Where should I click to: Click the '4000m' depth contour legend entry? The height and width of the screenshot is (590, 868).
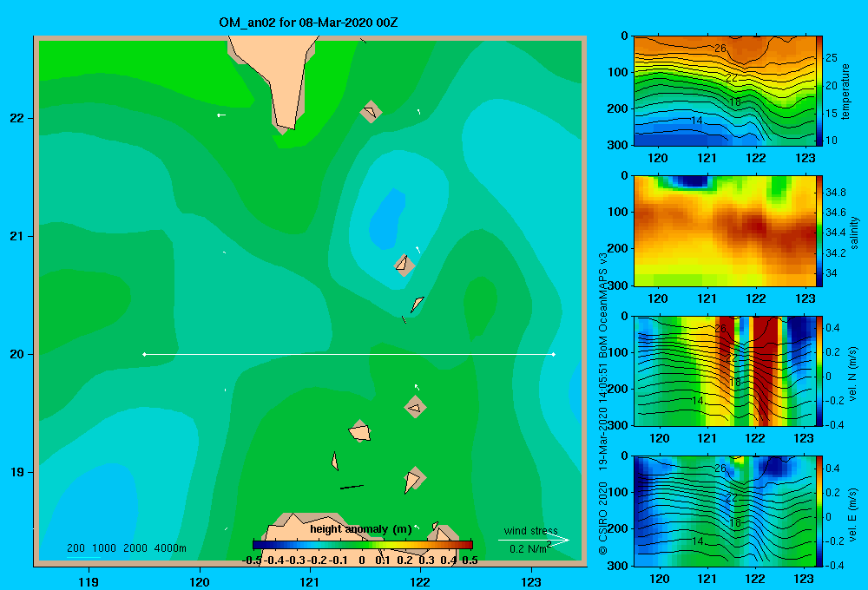coord(170,548)
